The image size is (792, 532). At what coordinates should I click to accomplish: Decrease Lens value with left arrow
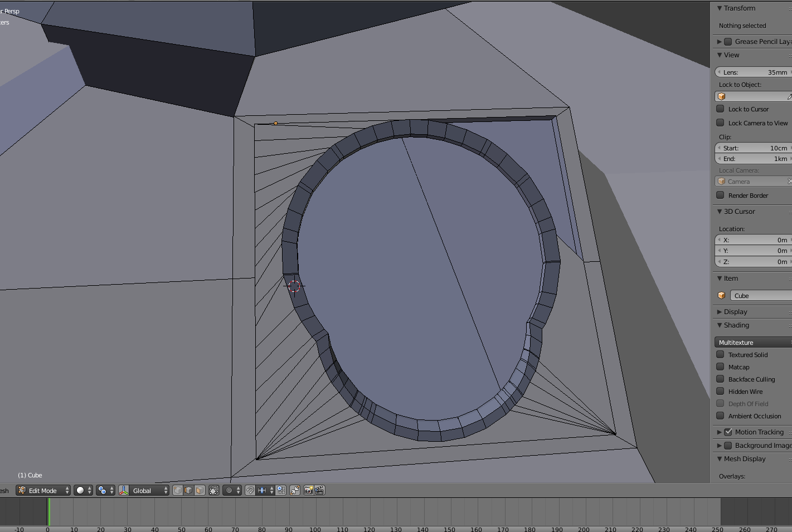[x=719, y=72]
